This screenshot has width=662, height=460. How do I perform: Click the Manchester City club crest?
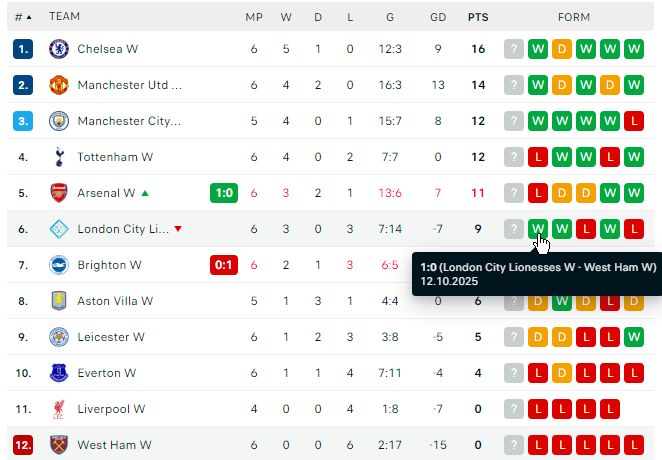coord(59,121)
